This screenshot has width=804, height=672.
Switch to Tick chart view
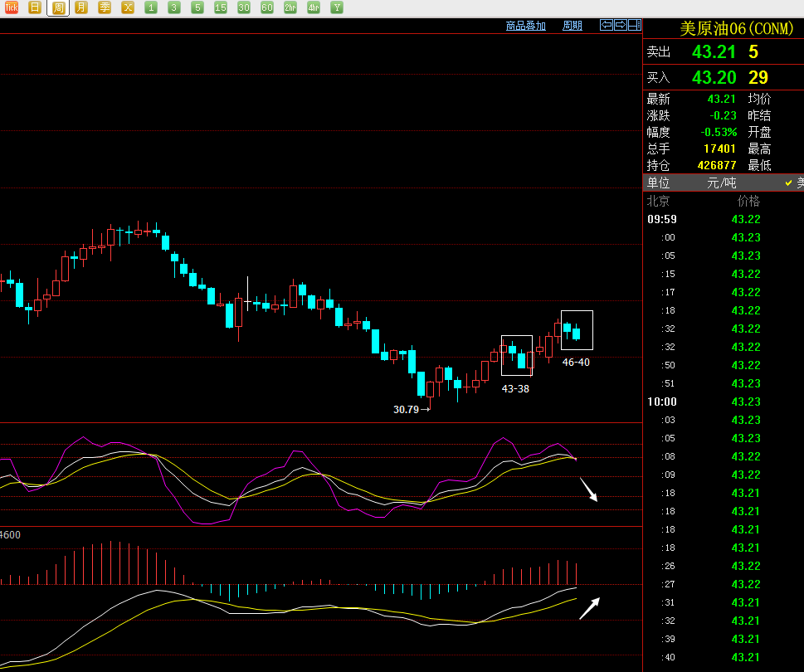click(12, 7)
